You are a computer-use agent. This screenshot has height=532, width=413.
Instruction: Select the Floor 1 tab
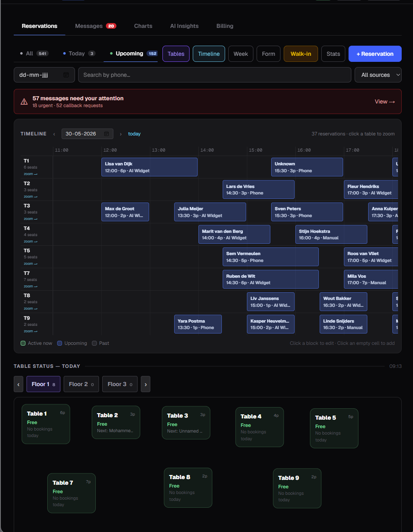click(43, 384)
